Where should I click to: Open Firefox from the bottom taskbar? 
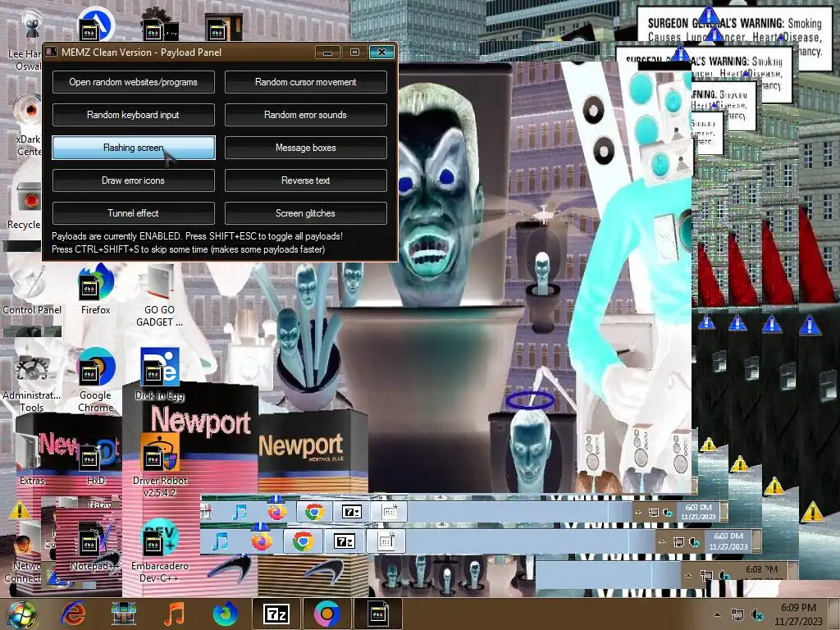pyautogui.click(x=225, y=614)
